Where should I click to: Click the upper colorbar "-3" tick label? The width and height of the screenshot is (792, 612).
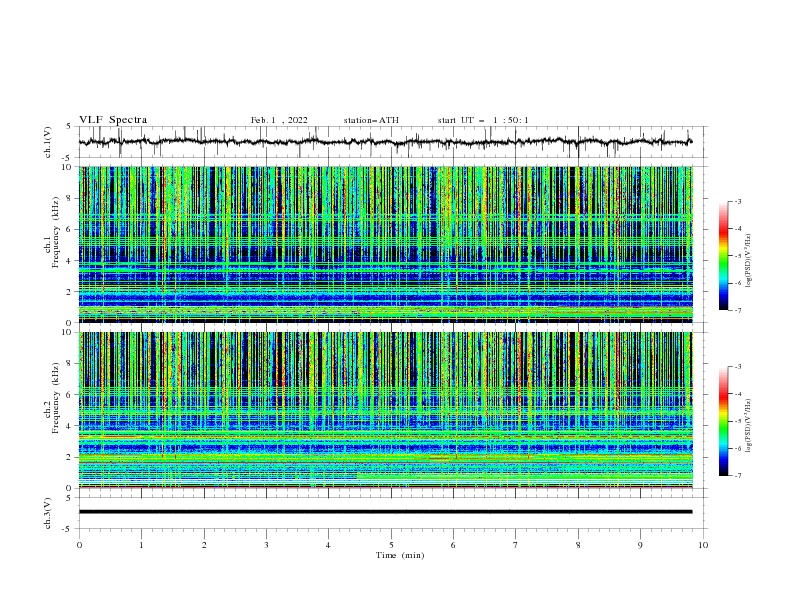738,201
